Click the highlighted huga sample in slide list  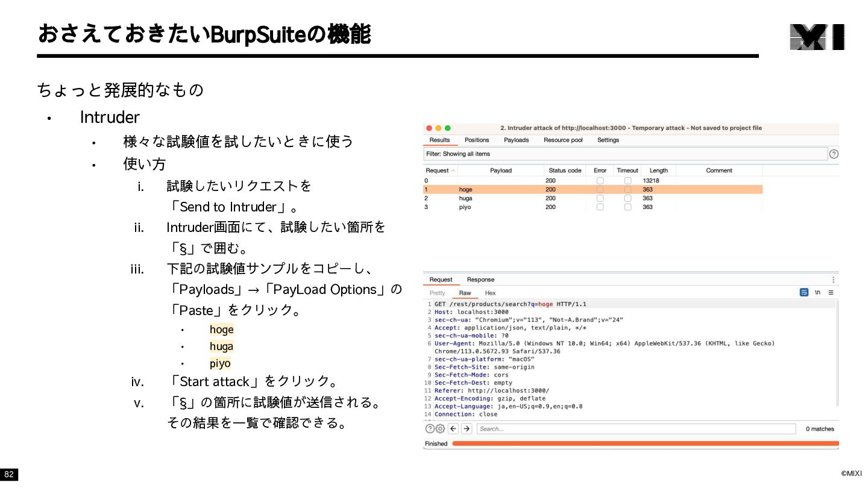pos(221,346)
